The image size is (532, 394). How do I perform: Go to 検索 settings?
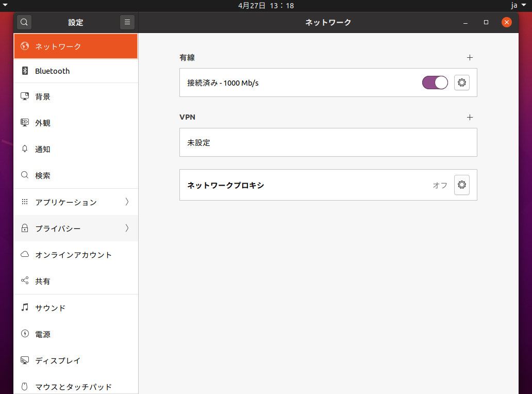76,175
